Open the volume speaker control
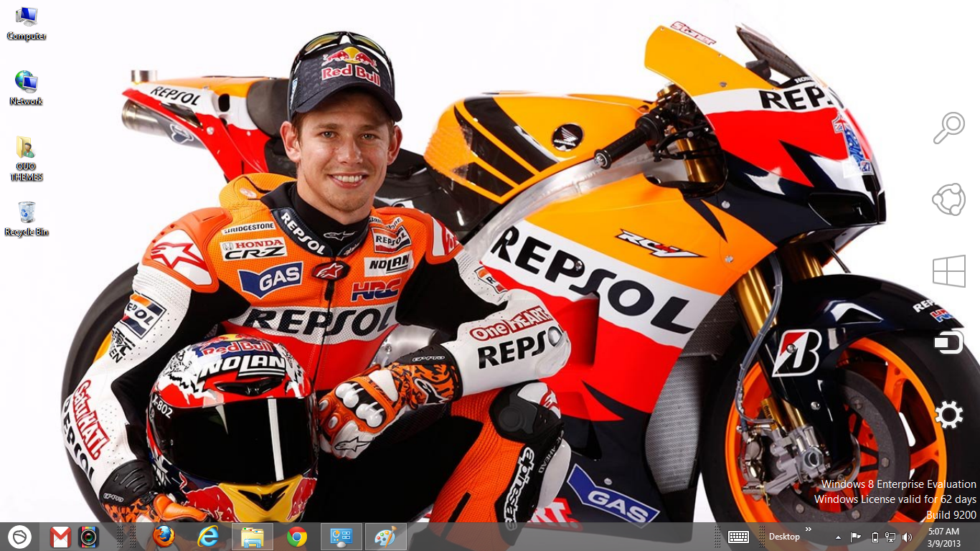Viewport: 980px width, 551px height. 907,537
